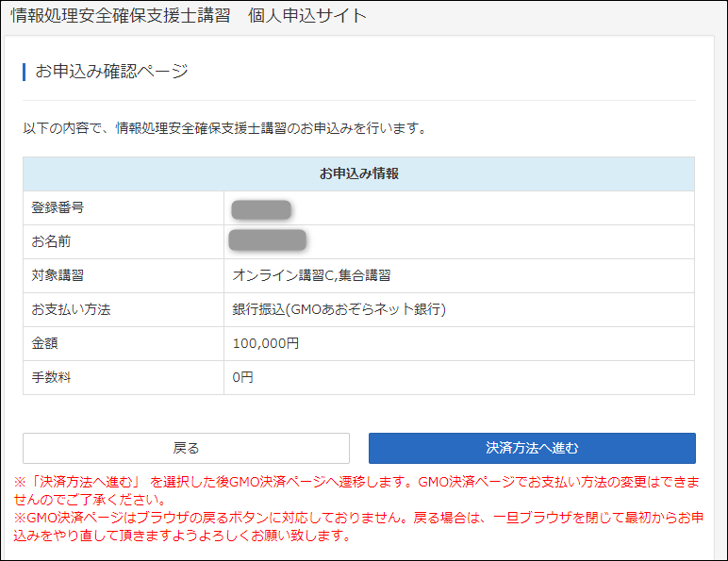Viewport: 728px width, 561px height.
Task: Select the お名前 label cell
Action: point(124,242)
